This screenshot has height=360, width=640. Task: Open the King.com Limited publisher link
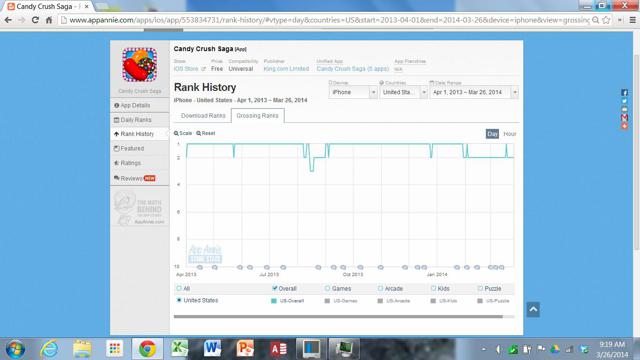pyautogui.click(x=286, y=69)
